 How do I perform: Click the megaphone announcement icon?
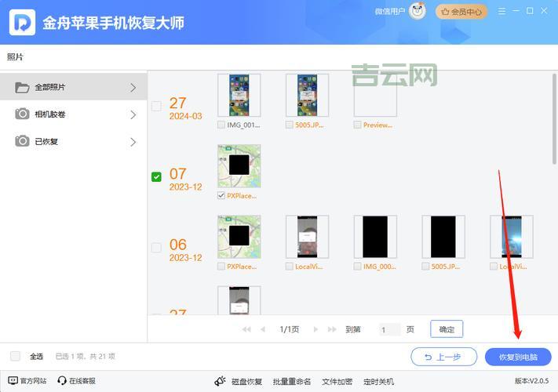tap(220, 381)
